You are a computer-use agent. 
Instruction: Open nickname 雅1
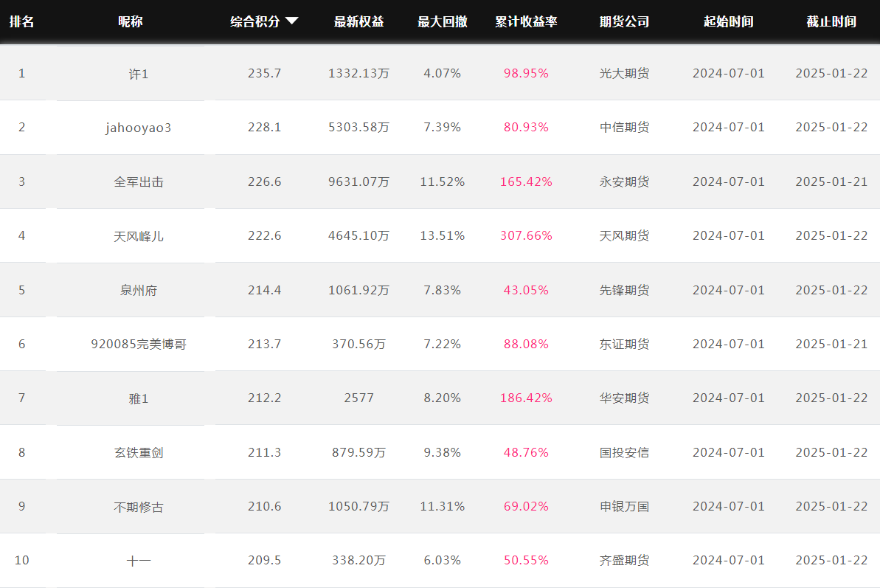click(139, 398)
